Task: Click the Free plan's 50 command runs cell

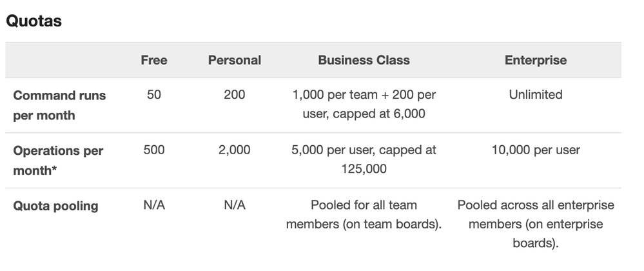Action: click(x=154, y=95)
